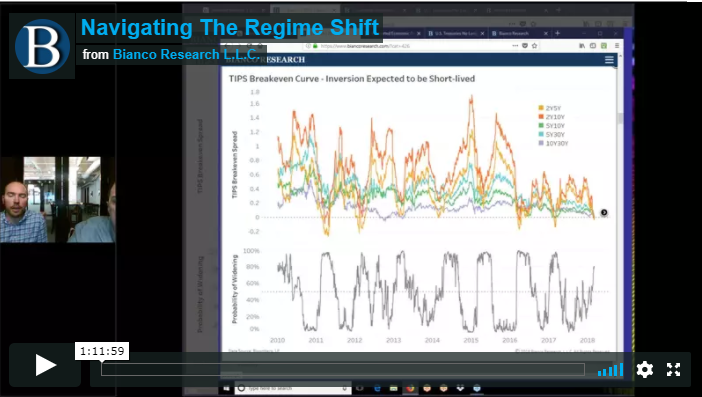This screenshot has width=702, height=397.
Task: Toggle the Firefox sidebar icon
Action: click(x=593, y=46)
